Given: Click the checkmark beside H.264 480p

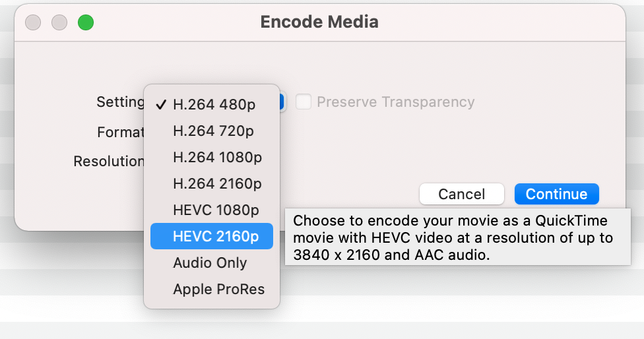Looking at the screenshot, I should (x=160, y=104).
